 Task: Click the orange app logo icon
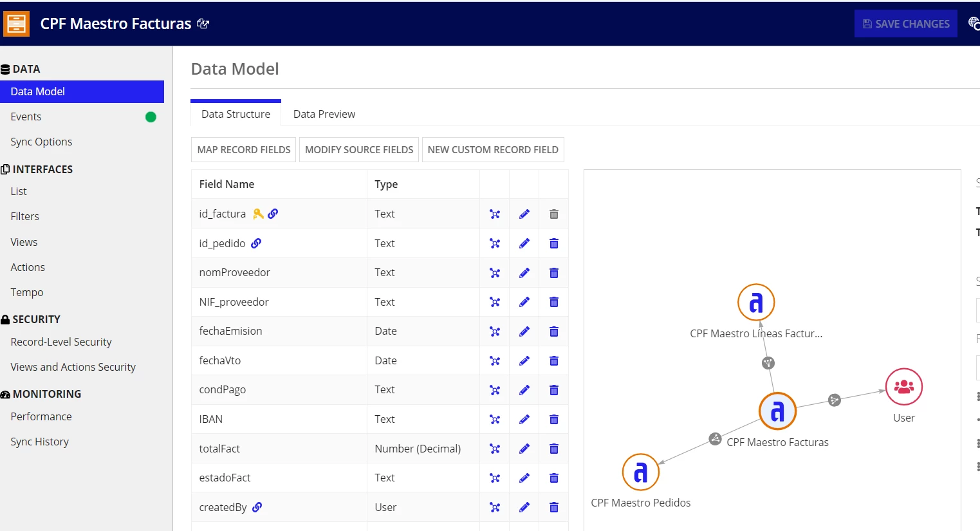point(16,24)
